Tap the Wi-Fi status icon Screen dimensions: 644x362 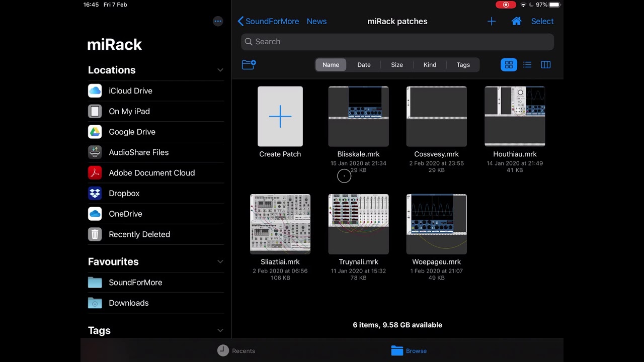[523, 5]
